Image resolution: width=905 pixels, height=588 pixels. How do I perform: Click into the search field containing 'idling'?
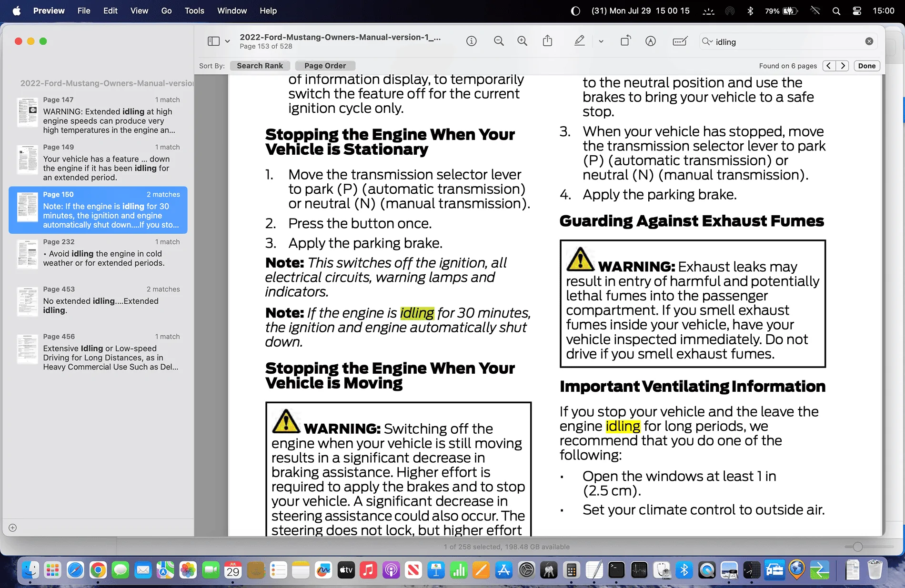(x=788, y=42)
